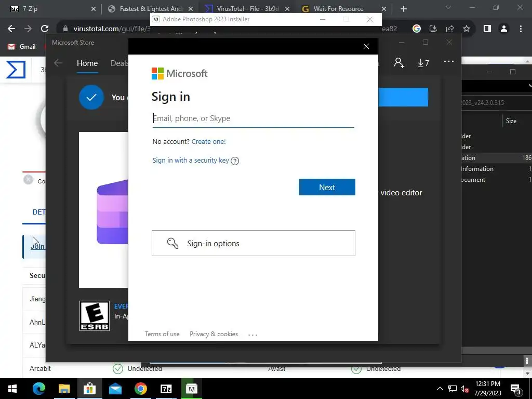Click Chrome back navigation arrow

tap(11, 29)
